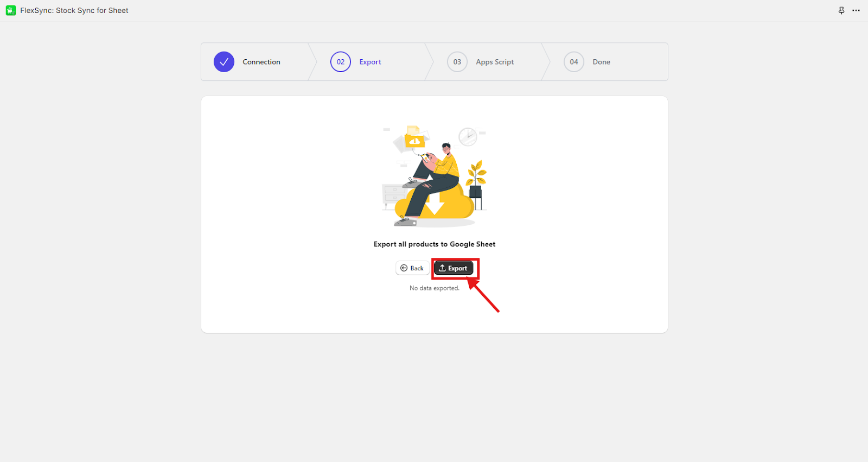Click the black Export button
This screenshot has height=462, width=868.
pos(454,268)
